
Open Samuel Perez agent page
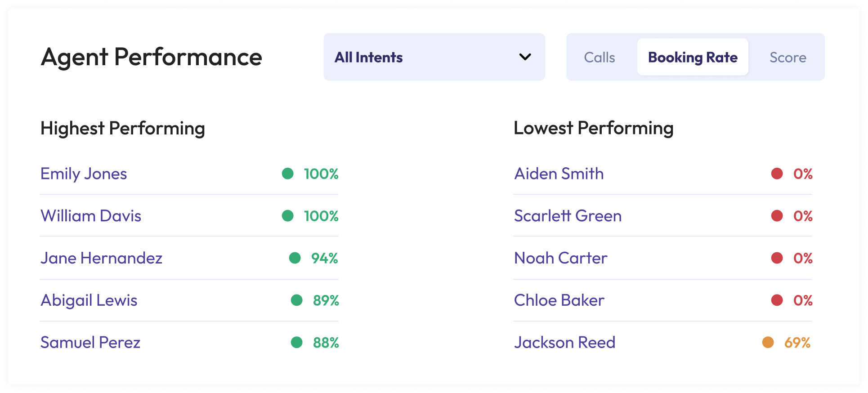90,343
